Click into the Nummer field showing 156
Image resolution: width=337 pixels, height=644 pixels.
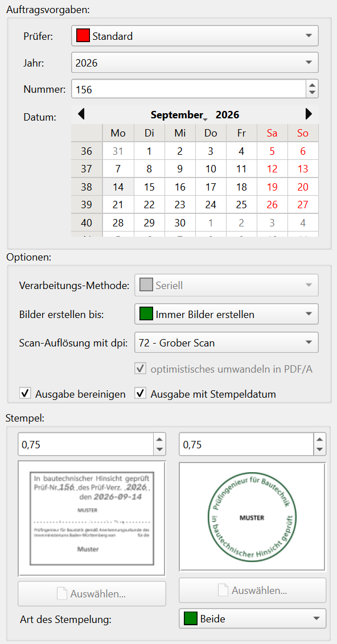189,89
